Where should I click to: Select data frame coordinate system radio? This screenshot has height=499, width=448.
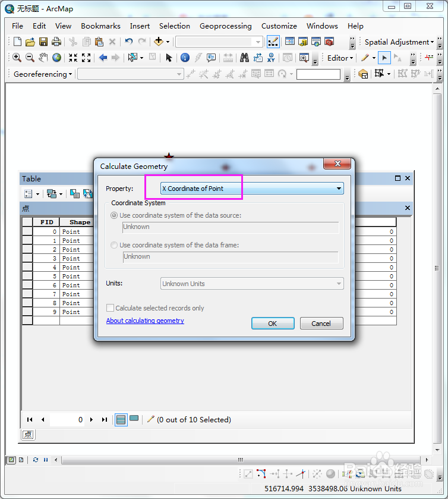tap(114, 245)
